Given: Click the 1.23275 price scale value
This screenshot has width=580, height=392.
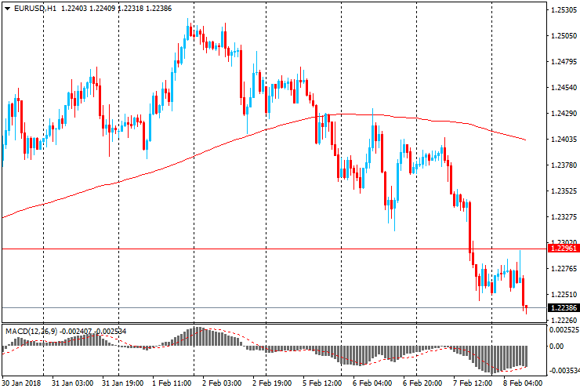Looking at the screenshot, I should point(564,216).
